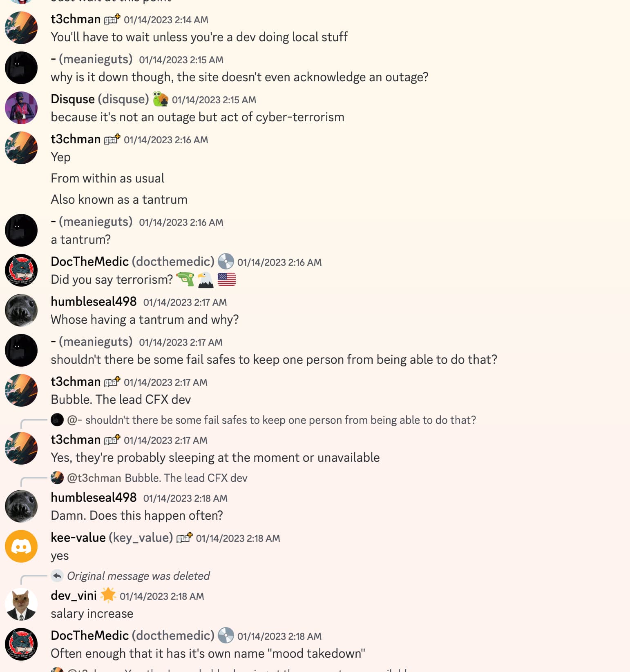Viewport: 630px width, 672px height.
Task: Jump to replied message 'Bubble. The lead CFX dev'
Action: click(186, 478)
